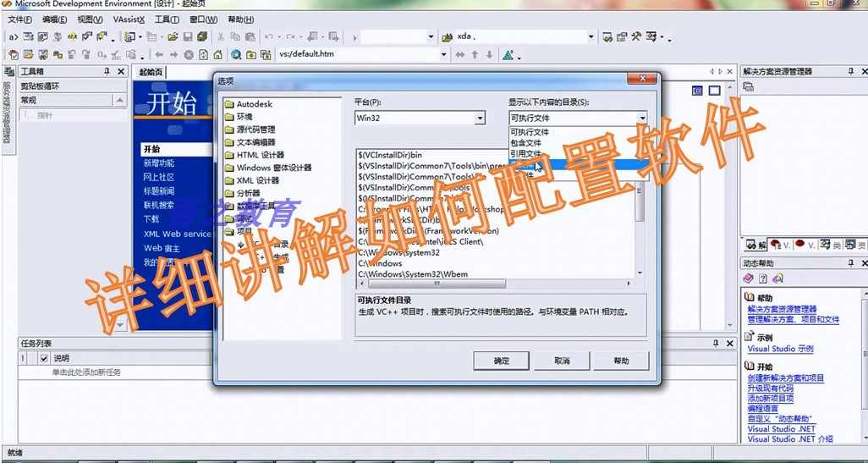The height and width of the screenshot is (463, 868).
Task: Open the 帮助(H) menu
Action: point(241,19)
